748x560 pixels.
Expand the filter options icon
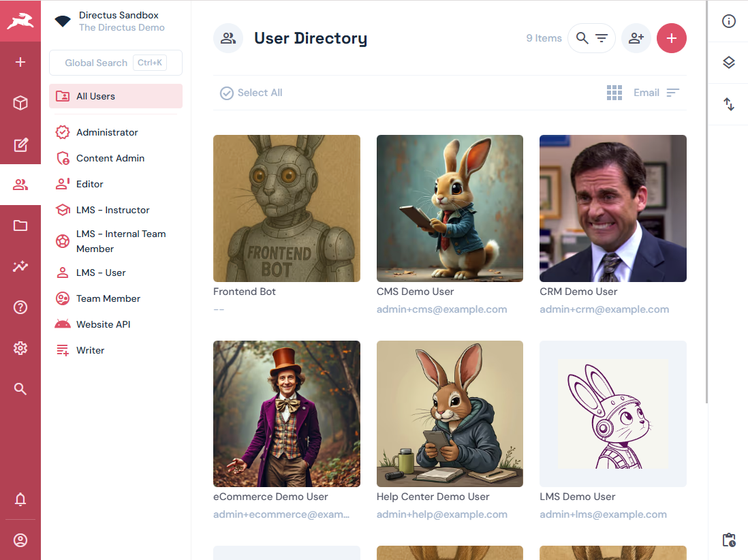(602, 38)
